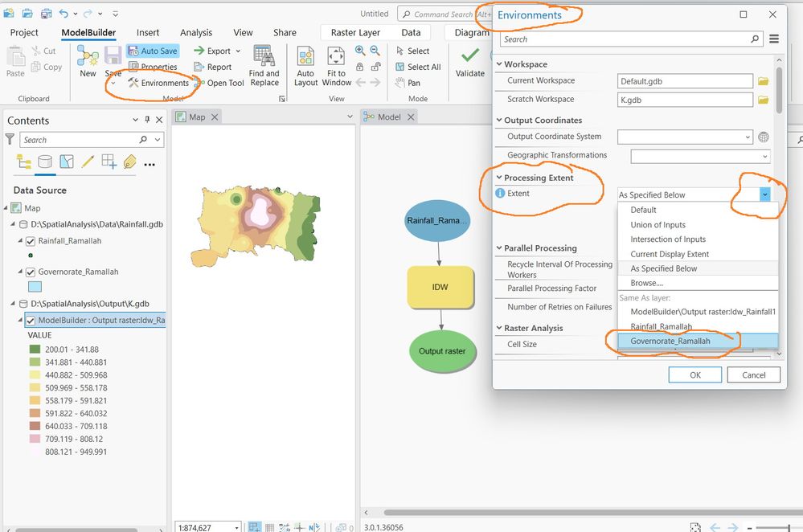Click the zoom out magnifier icon
This screenshot has width=803, height=532.
pyautogui.click(x=375, y=51)
